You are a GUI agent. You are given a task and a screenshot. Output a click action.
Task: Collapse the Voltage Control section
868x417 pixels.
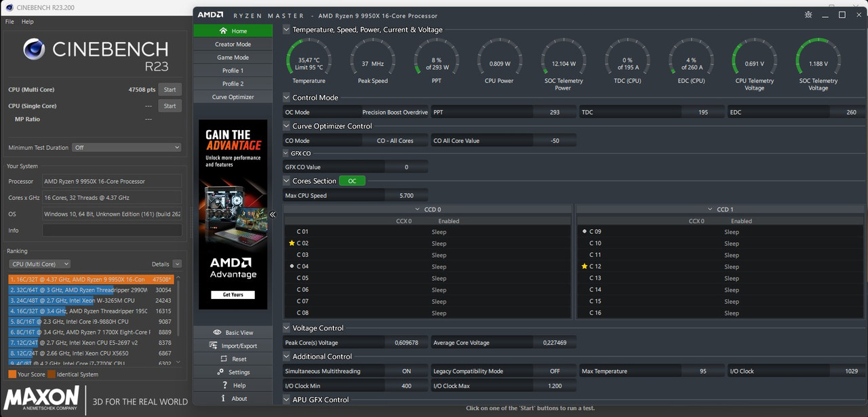click(x=287, y=328)
